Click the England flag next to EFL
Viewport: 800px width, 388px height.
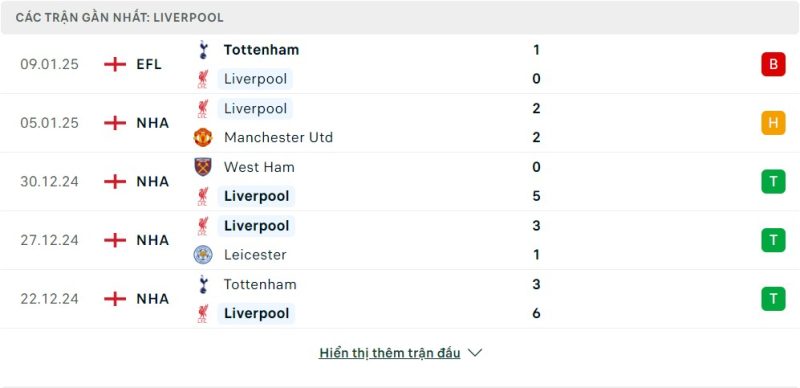pos(115,64)
